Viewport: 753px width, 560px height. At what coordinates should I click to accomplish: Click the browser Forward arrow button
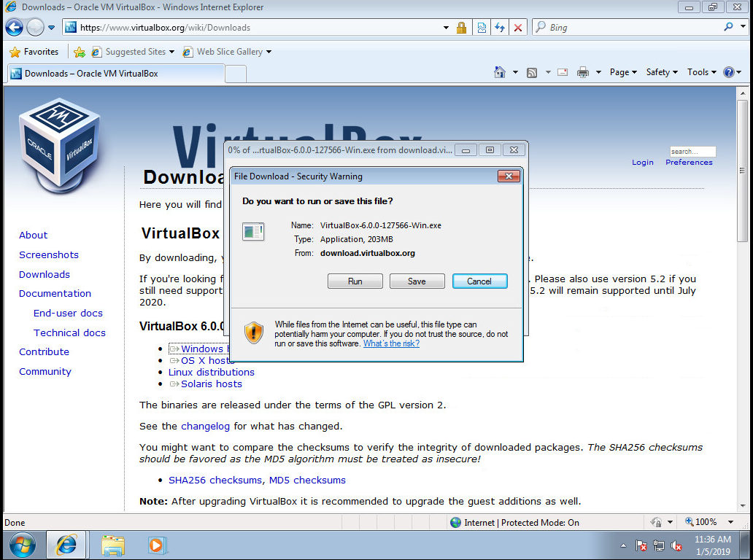35,28
